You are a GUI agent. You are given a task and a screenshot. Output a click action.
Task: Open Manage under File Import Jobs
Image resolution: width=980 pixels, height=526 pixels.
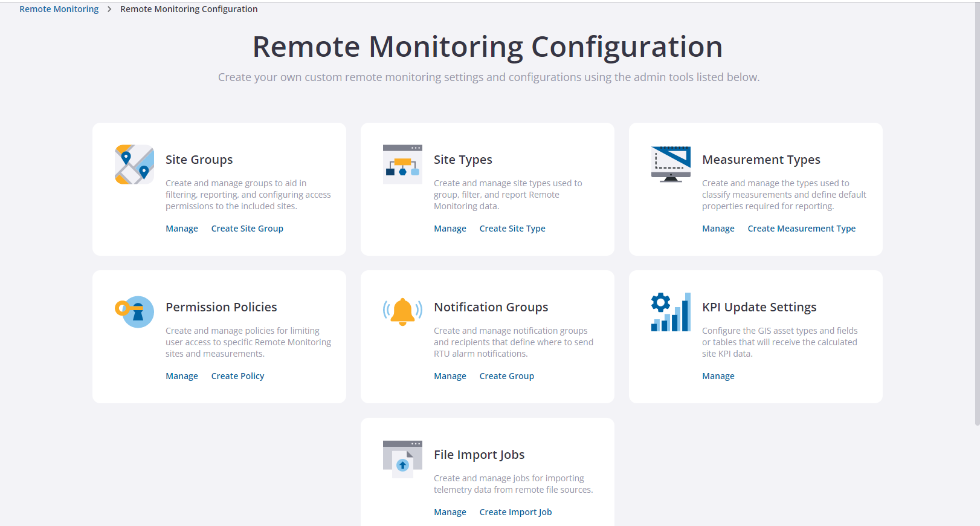click(450, 512)
